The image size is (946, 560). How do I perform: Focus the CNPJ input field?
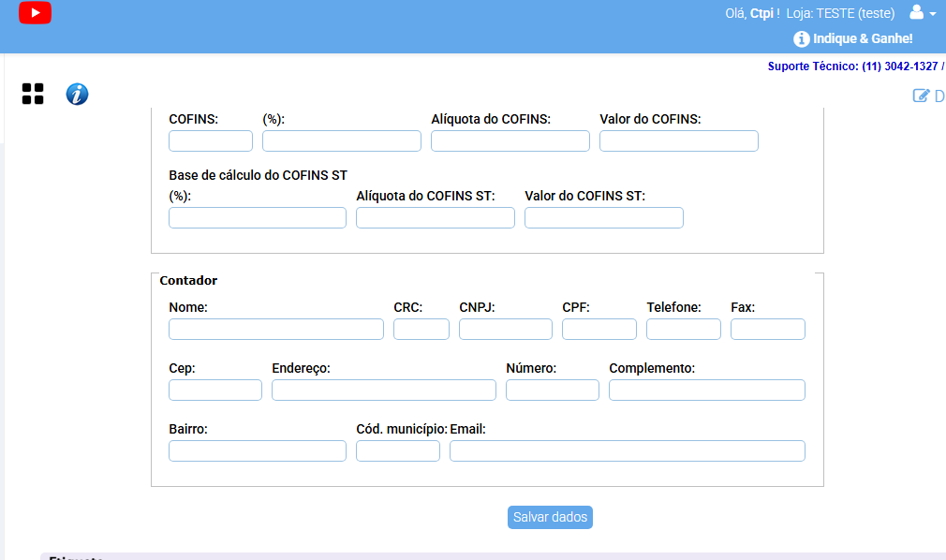pyautogui.click(x=505, y=329)
